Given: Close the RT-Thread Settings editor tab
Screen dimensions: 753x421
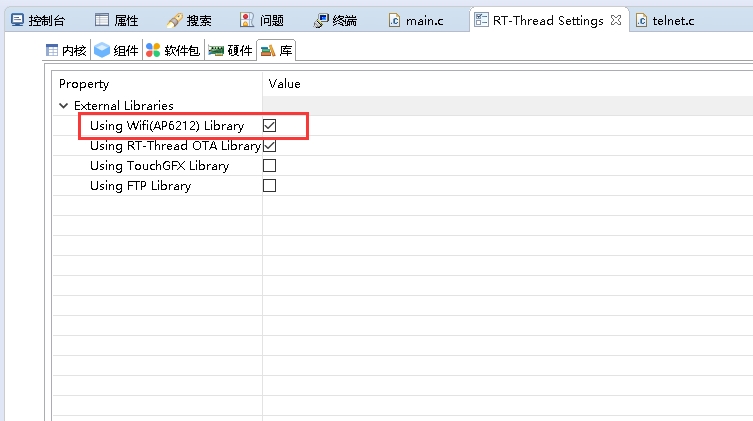Looking at the screenshot, I should 616,20.
